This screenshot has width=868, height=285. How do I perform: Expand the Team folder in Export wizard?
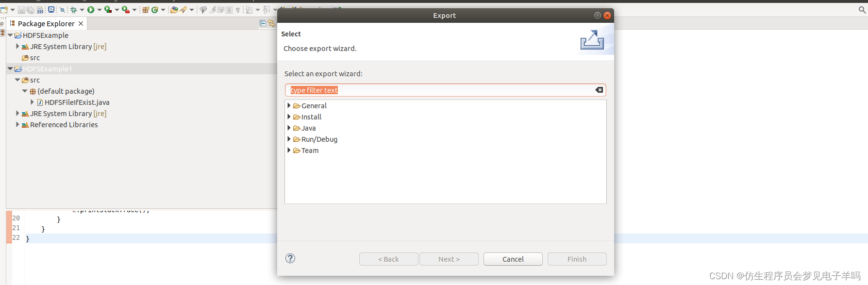[289, 150]
